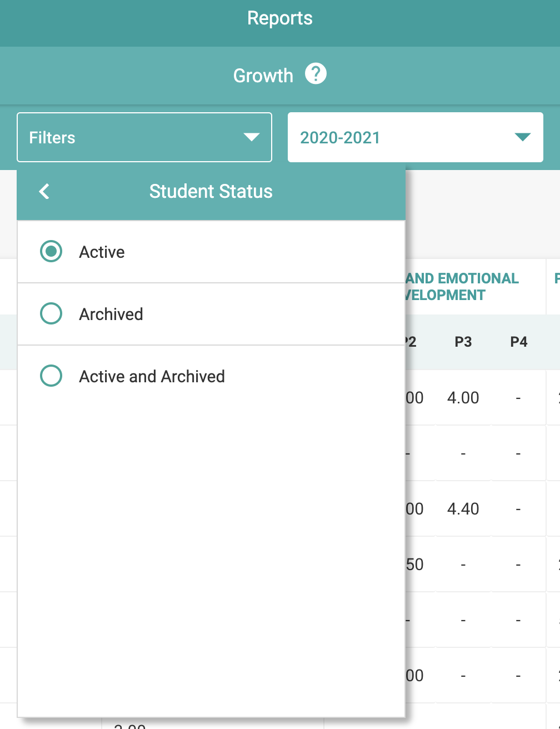560x729 pixels.
Task: Choose the Active and Archived radio circle
Action: coord(51,376)
